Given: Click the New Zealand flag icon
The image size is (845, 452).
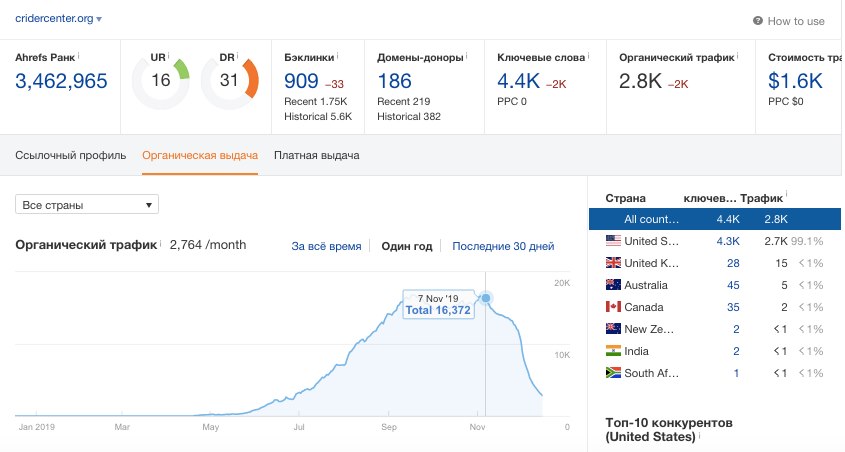Looking at the screenshot, I should tap(614, 329).
